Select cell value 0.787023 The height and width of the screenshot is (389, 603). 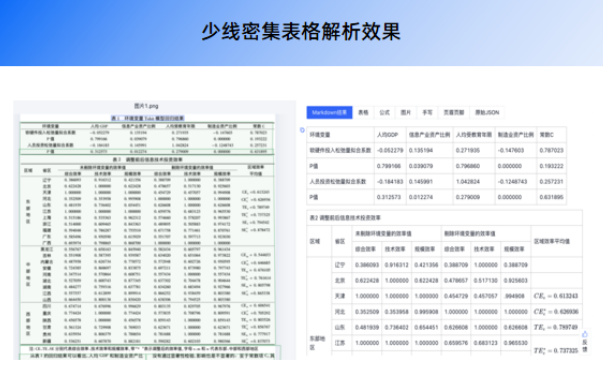pos(551,150)
